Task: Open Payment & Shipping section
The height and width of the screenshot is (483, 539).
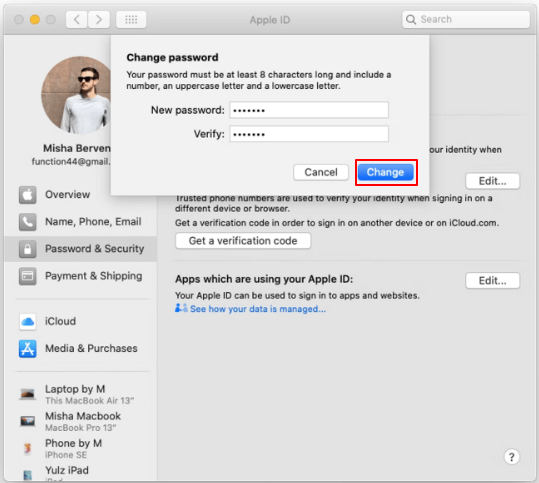Action: [80, 276]
